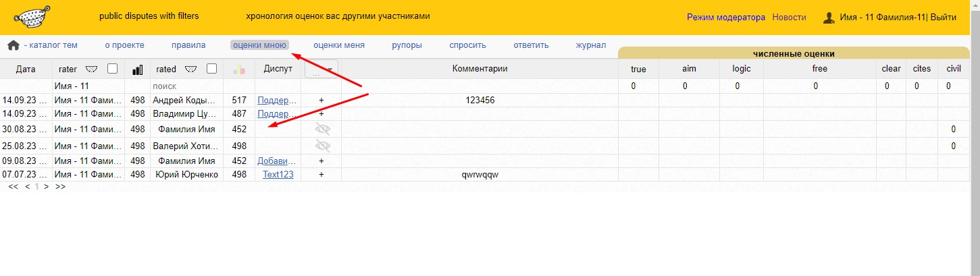Screen dimensions: 980x276
Task: Click the true column header
Action: tap(638, 69)
